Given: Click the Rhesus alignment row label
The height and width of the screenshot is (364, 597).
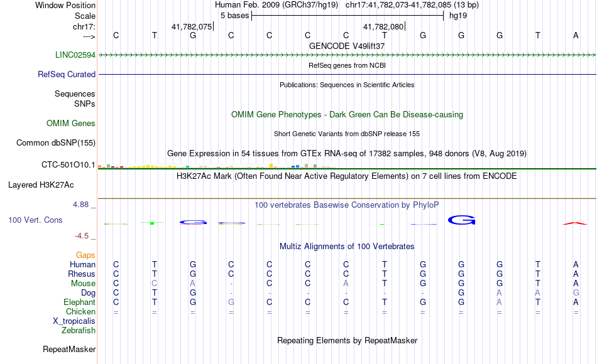Looking at the screenshot, I should 82,274.
